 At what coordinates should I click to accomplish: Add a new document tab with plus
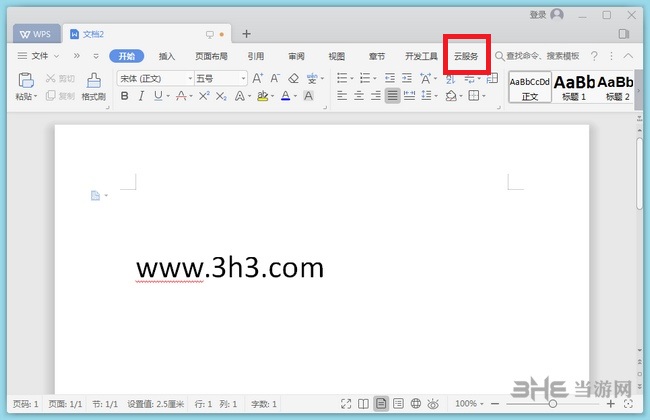(246, 34)
